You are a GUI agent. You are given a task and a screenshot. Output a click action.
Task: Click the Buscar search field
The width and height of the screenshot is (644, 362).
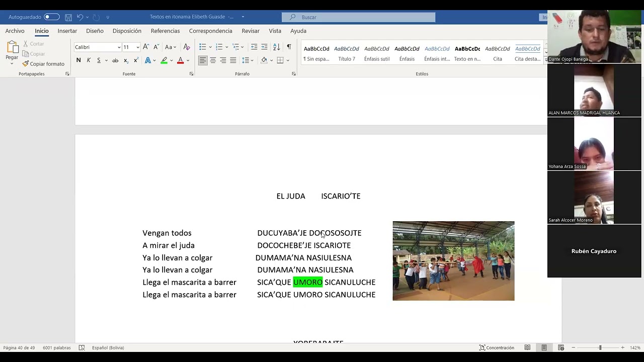[x=358, y=17]
